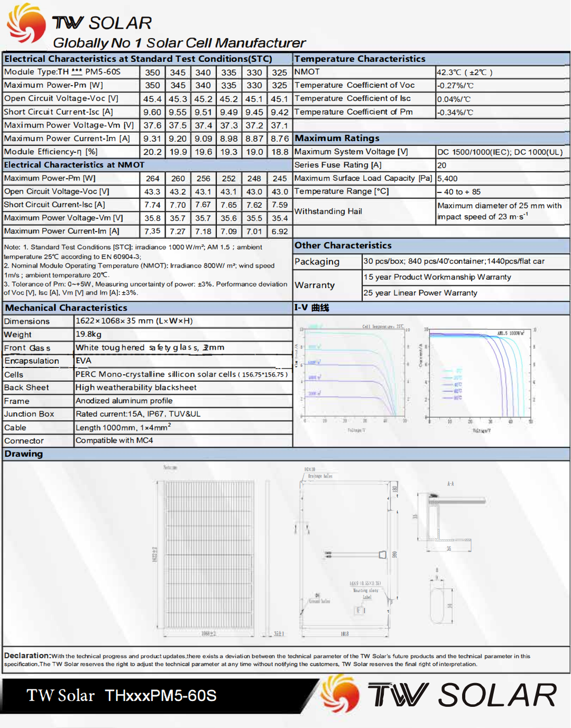
Task: Click the 'Temperature Characteristics' section header
Action: [360, 59]
